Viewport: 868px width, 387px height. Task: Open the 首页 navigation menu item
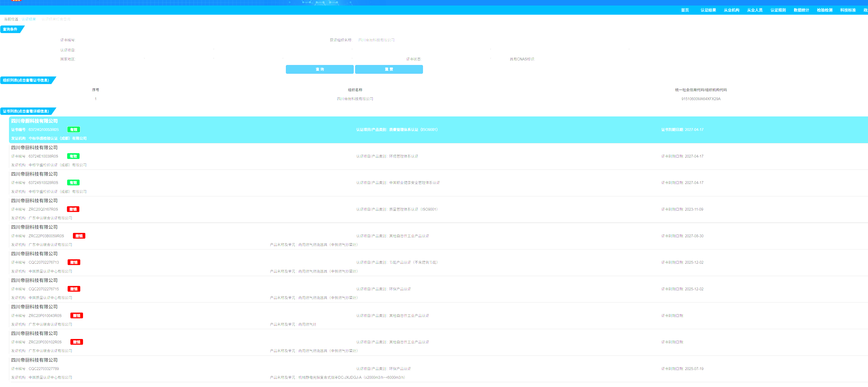(685, 10)
